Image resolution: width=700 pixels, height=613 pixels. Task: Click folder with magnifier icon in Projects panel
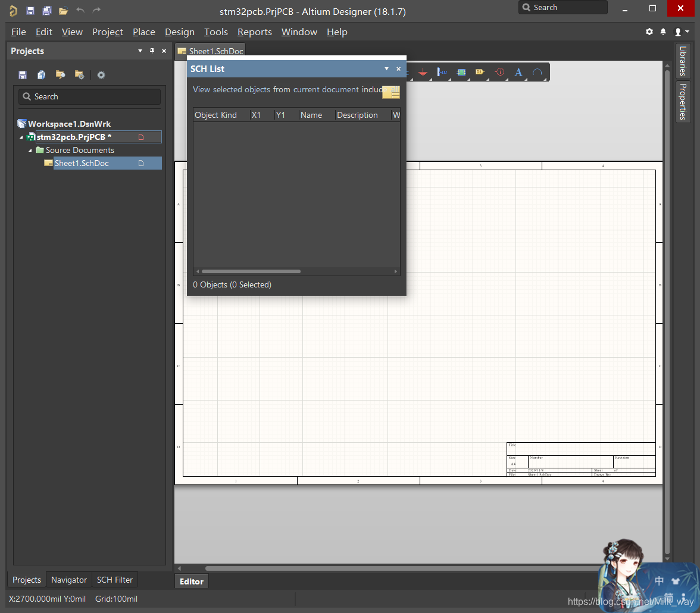coord(60,74)
